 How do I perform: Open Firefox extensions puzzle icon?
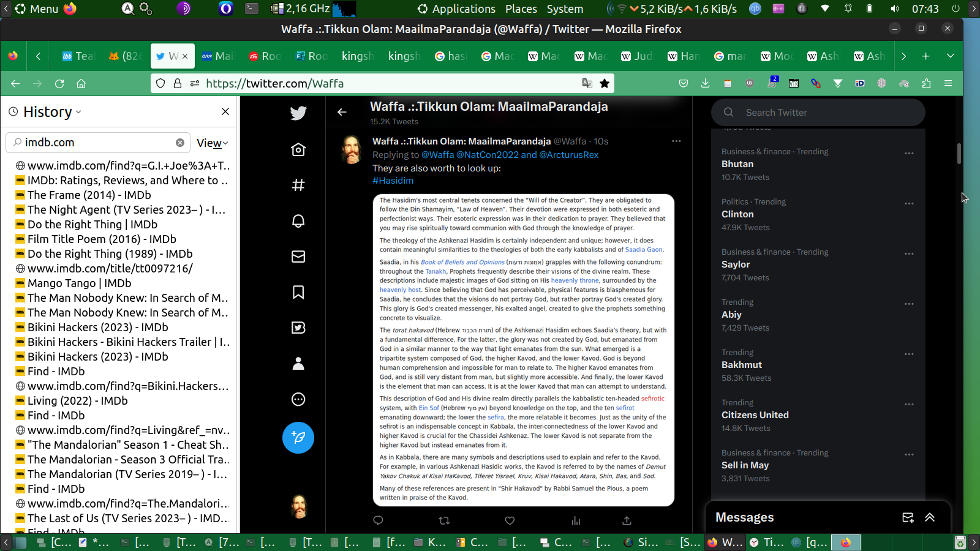[x=926, y=84]
